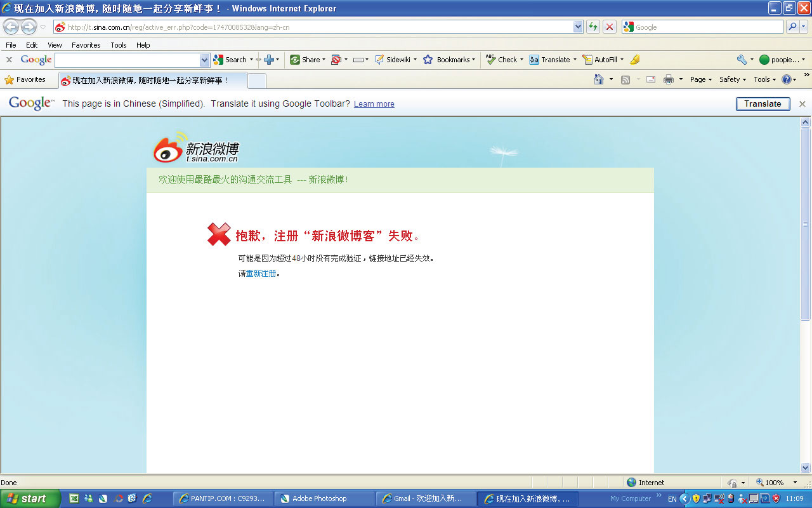This screenshot has width=812, height=508.
Task: Click the vertical scrollbar up arrow
Action: pos(806,123)
